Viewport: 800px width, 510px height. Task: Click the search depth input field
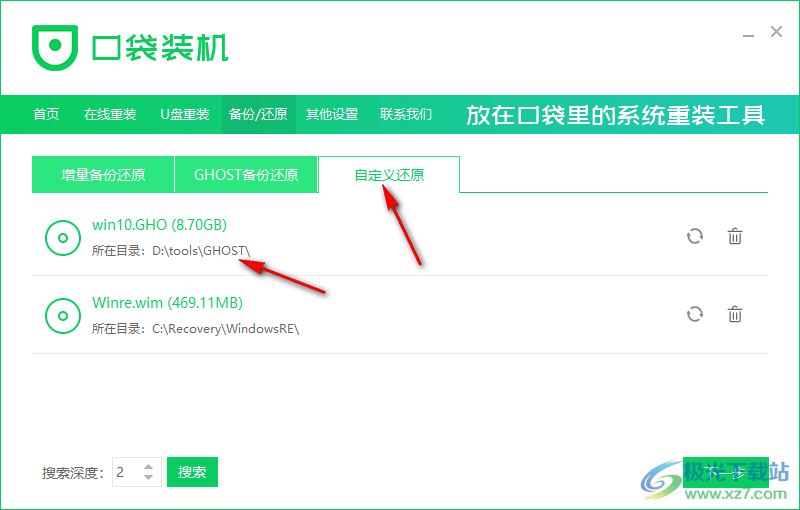126,472
